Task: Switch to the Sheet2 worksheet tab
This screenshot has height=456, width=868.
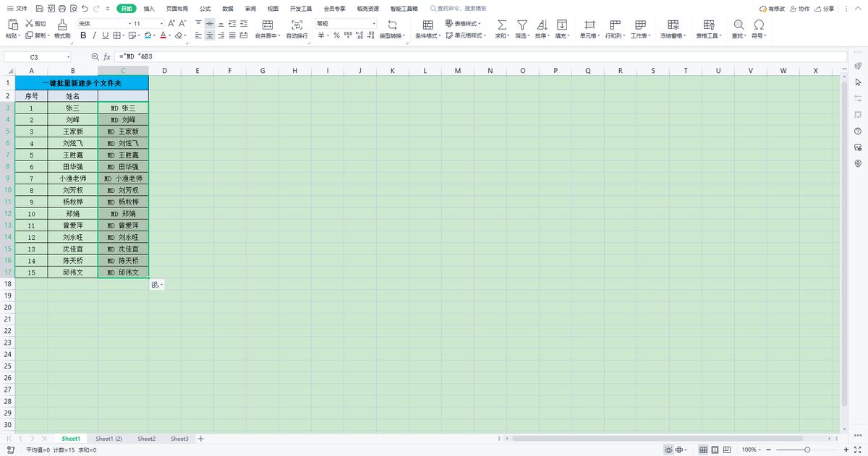Action: coord(147,439)
